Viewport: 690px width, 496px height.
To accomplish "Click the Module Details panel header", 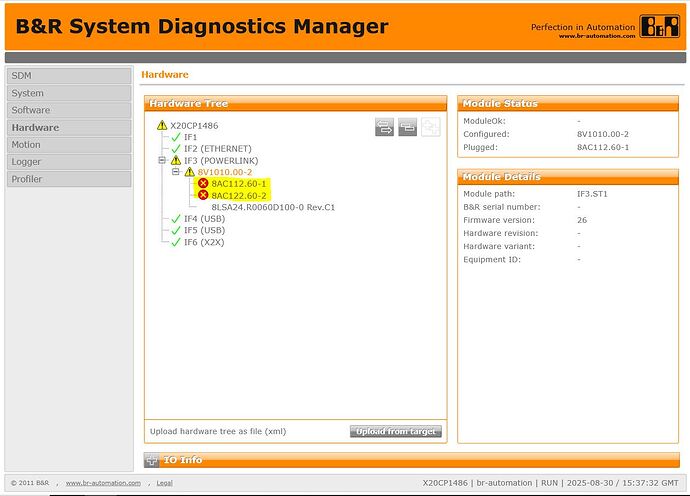I will coord(568,176).
